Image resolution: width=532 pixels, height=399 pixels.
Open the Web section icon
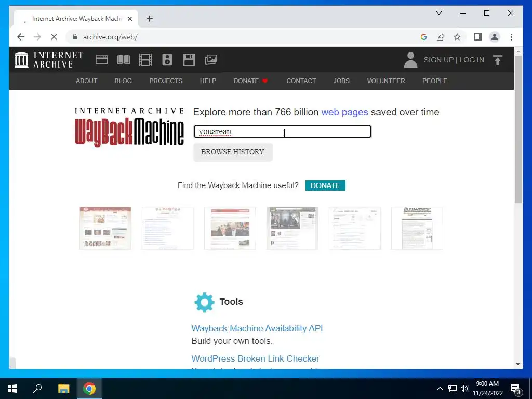click(x=101, y=60)
